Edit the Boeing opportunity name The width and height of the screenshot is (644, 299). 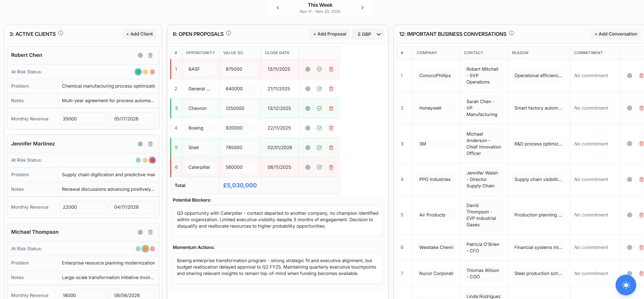(200, 128)
